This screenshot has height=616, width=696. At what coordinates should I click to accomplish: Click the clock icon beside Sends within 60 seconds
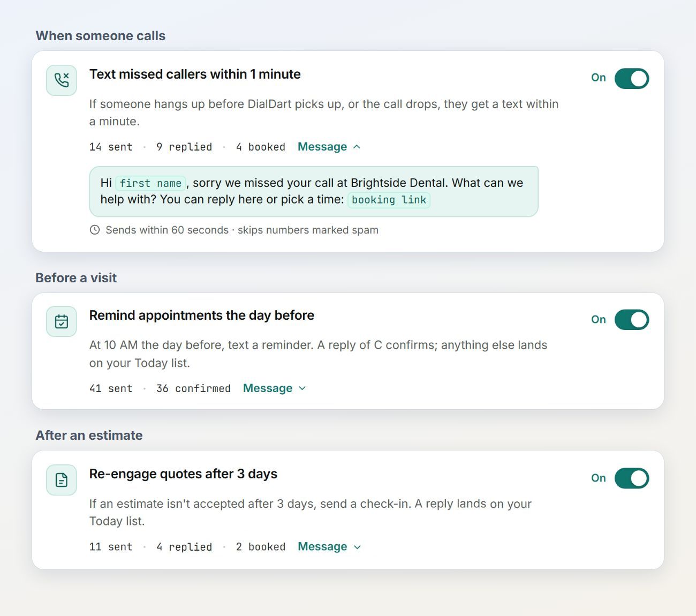(x=95, y=230)
